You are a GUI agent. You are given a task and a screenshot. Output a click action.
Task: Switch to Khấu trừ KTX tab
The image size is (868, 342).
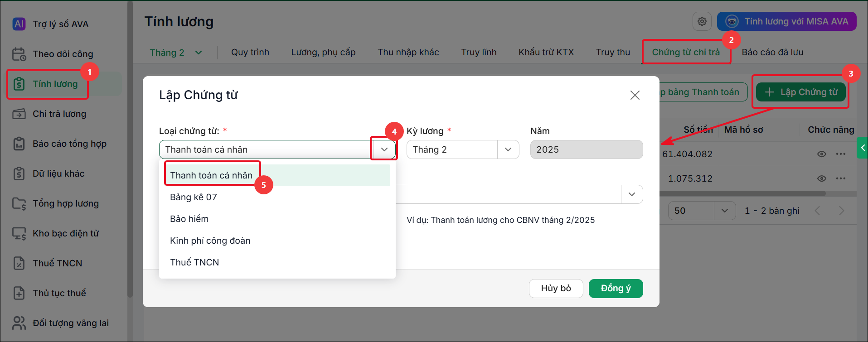(x=546, y=53)
